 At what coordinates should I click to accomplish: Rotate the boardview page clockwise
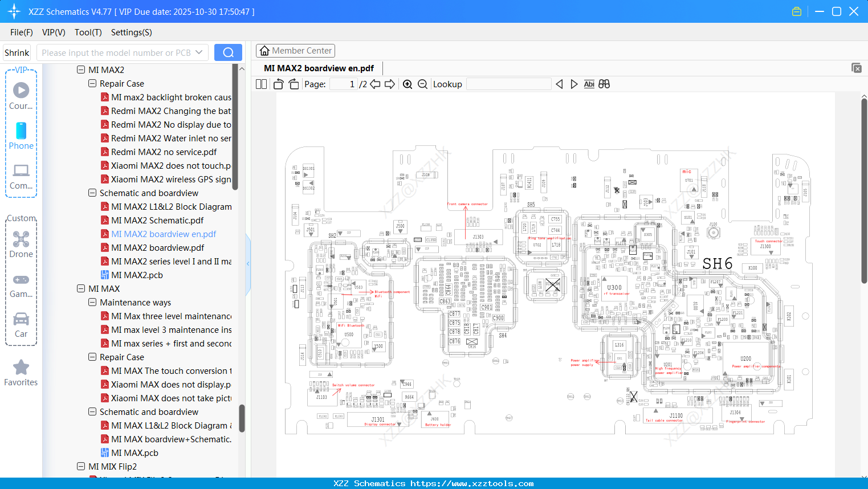point(293,84)
